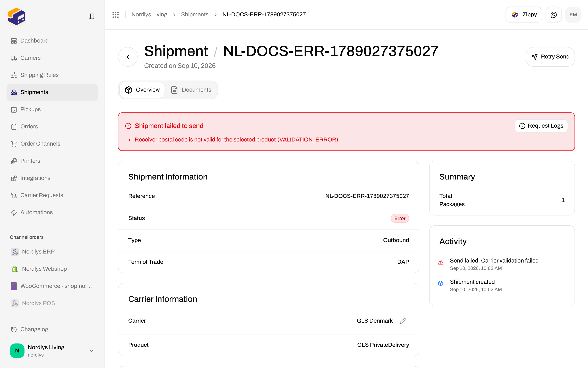Click the Carrier Requests branch icon
The width and height of the screenshot is (588, 368).
[x=14, y=195]
